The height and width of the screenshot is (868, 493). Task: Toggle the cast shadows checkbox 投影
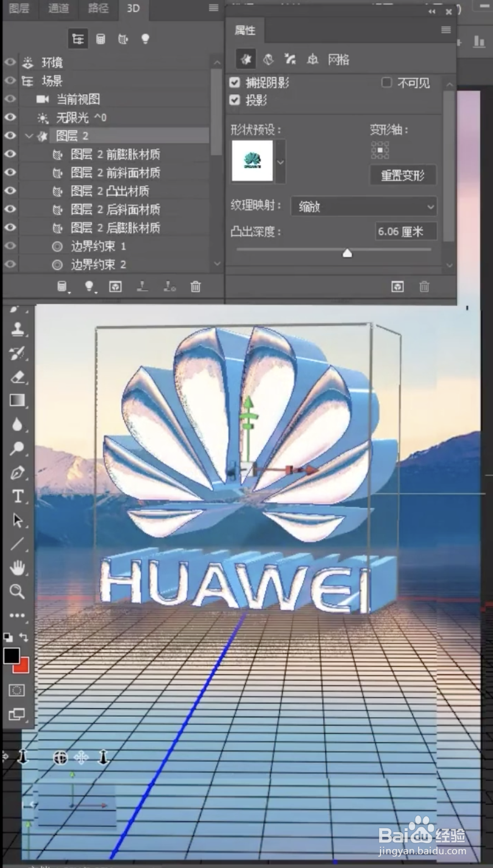click(x=235, y=100)
